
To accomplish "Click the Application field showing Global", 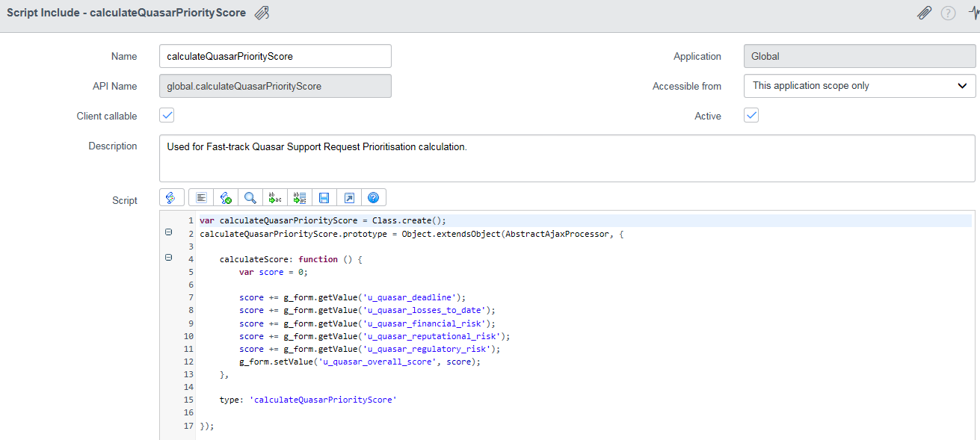I will (860, 56).
